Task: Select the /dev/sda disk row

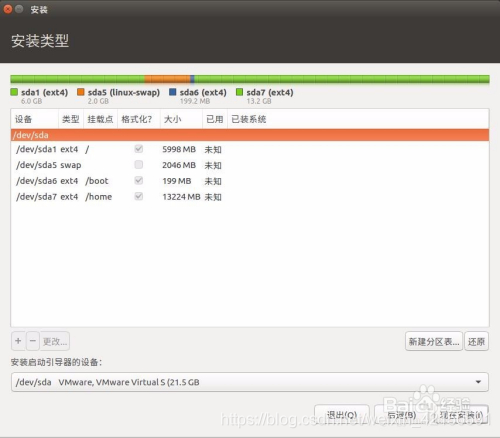Action: pyautogui.click(x=250, y=135)
